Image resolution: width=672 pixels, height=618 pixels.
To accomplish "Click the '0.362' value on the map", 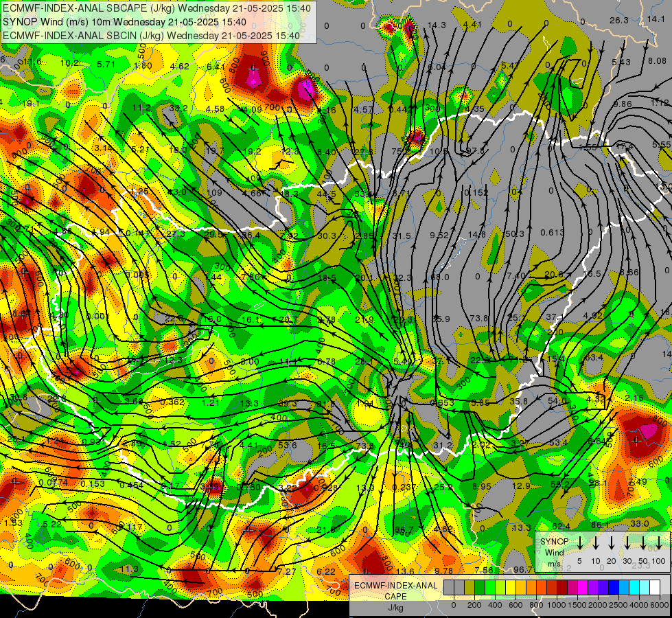I will [x=173, y=402].
